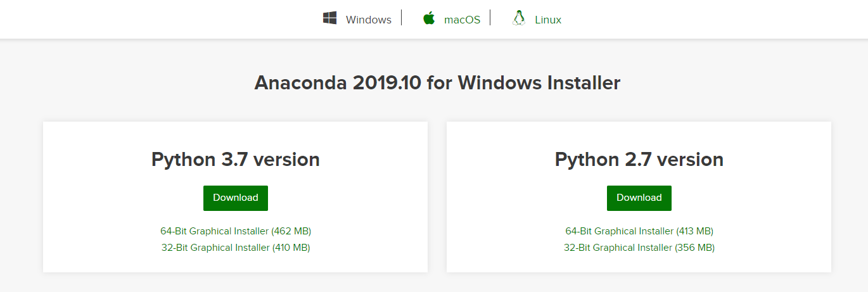The image size is (868, 292).
Task: Get the 64-Bit Graphical Installer (462 MB)
Action: [236, 231]
